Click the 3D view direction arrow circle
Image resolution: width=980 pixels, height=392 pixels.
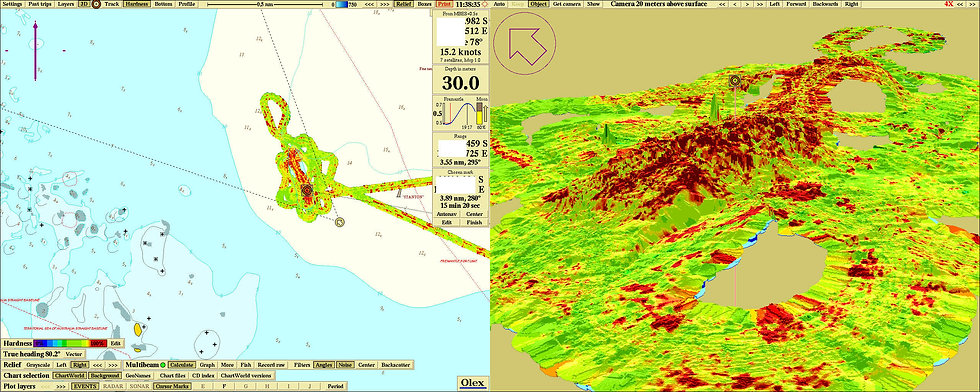[524, 44]
